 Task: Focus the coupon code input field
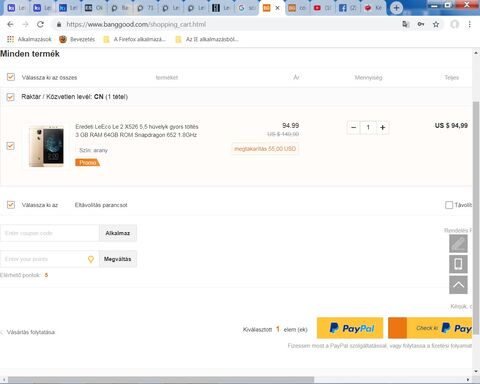pos(50,233)
